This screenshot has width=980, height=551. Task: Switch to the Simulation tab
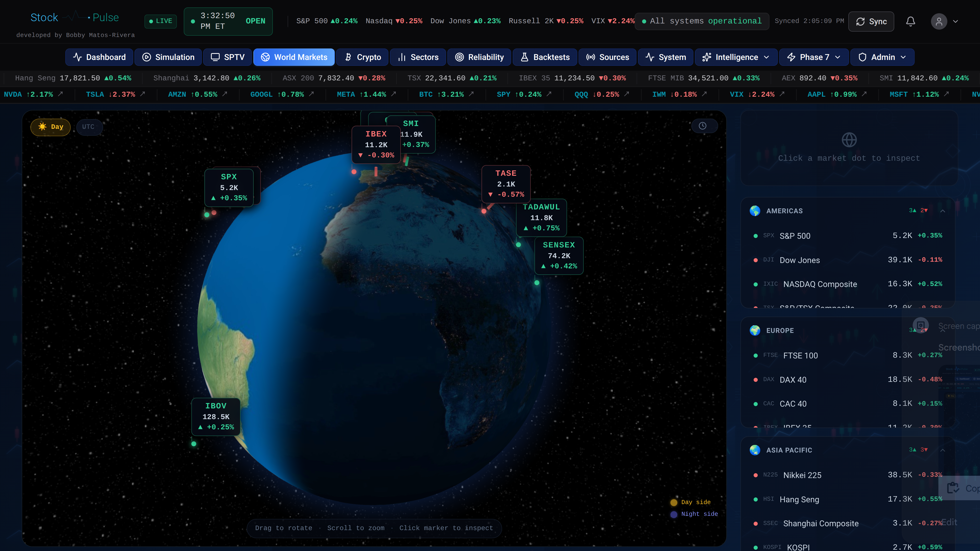click(168, 57)
